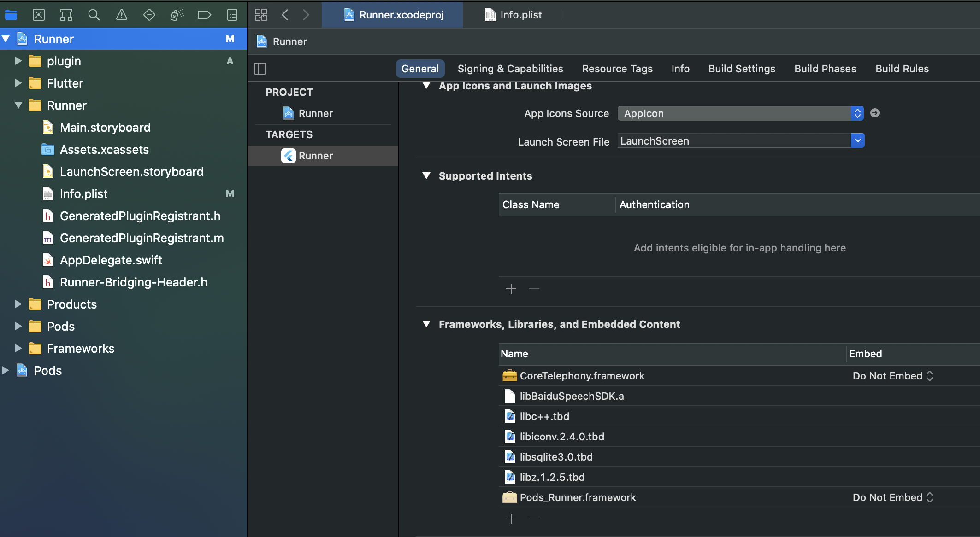This screenshot has height=537, width=980.
Task: Change CoreTelephony.framework embed option
Action: [893, 376]
